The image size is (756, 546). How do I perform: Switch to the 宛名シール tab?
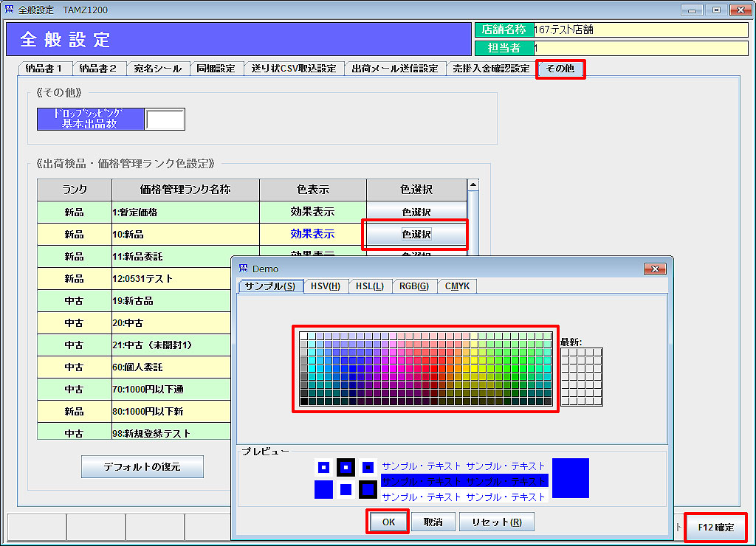point(157,69)
